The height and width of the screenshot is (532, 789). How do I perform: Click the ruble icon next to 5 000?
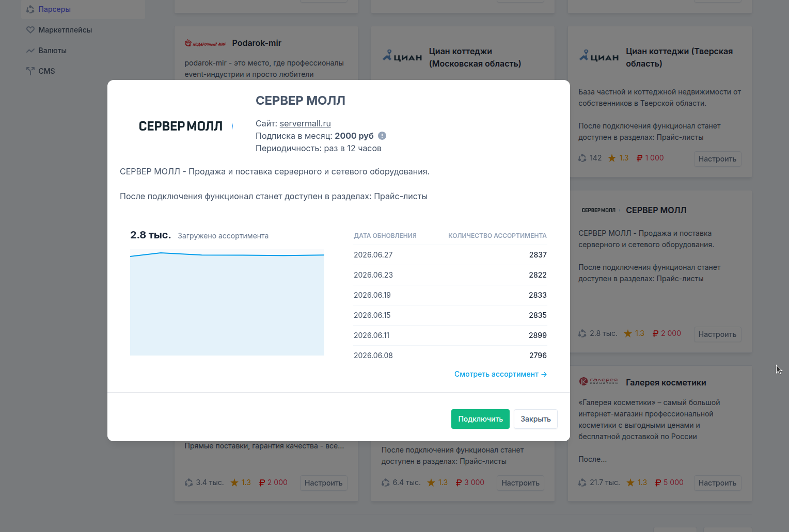658,483
